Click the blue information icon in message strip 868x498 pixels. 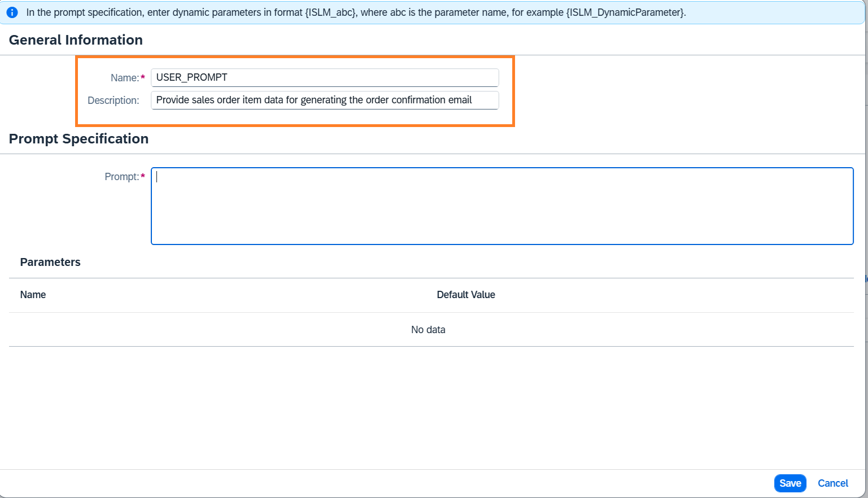coord(12,12)
